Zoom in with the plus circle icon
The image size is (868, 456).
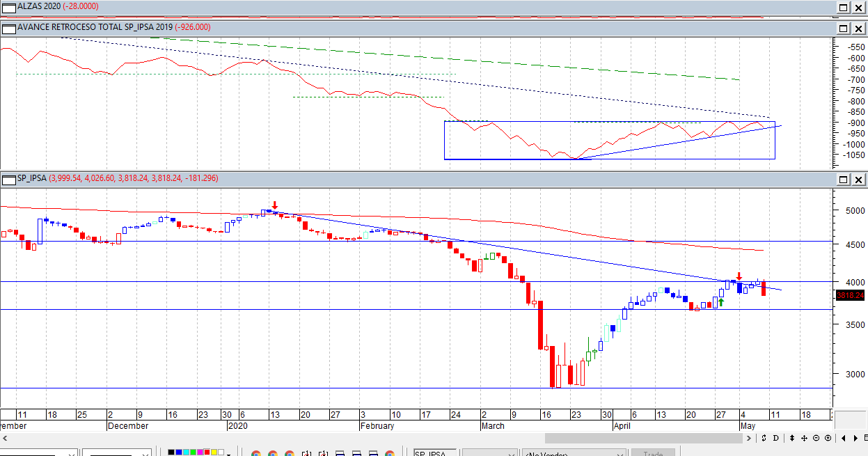827,438
